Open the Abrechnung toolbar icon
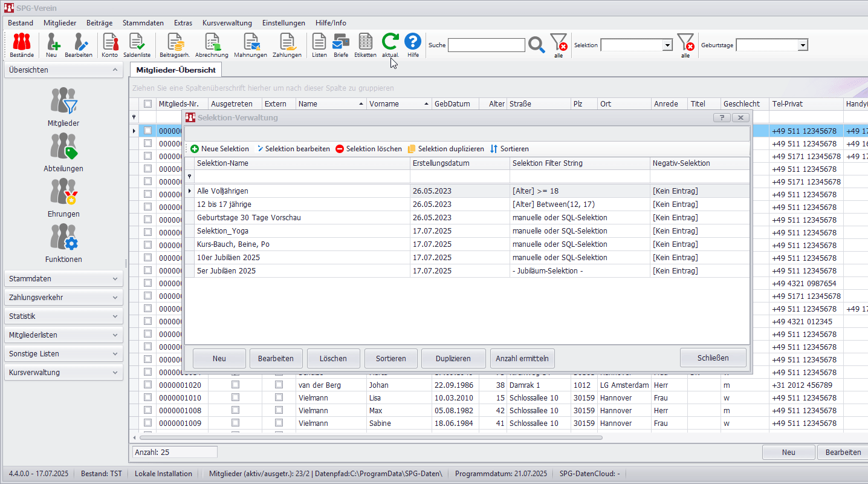Screen dimensions: 868x484 click(x=212, y=42)
